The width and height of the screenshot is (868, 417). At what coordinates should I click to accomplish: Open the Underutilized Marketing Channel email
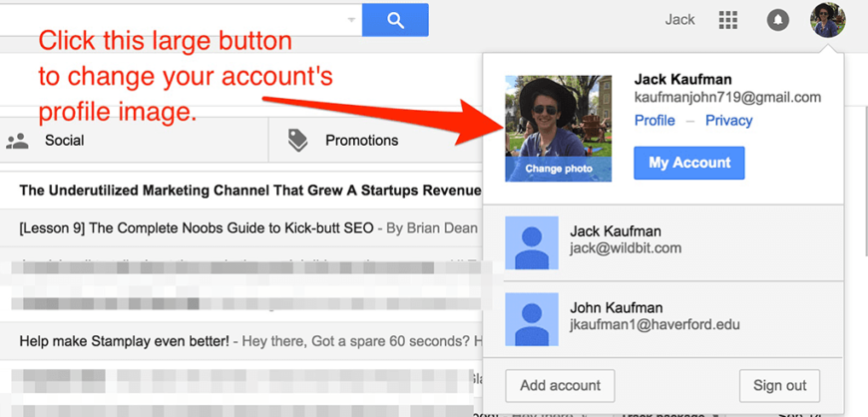(x=239, y=191)
